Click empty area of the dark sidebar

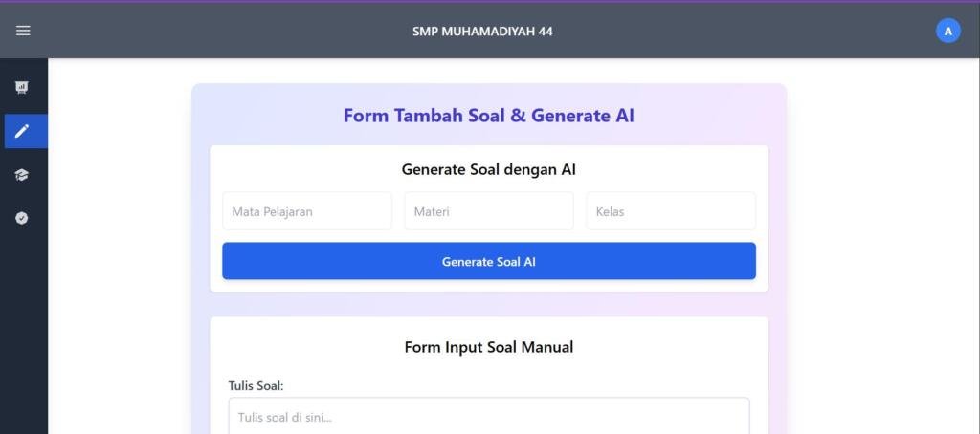23,335
